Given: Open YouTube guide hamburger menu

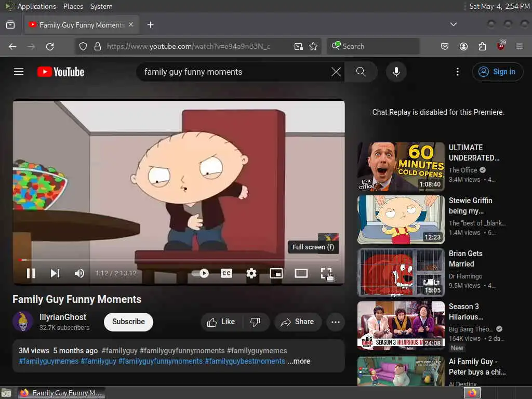Looking at the screenshot, I should (x=19, y=72).
